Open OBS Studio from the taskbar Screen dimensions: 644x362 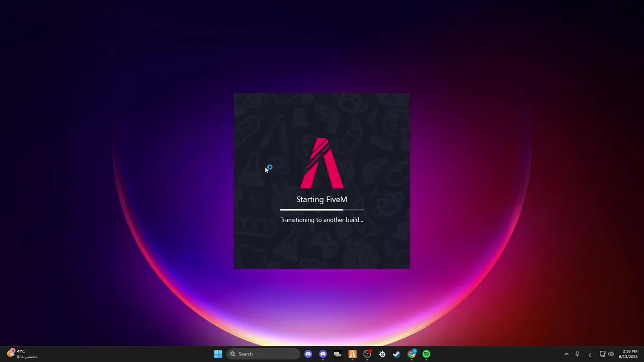[367, 354]
